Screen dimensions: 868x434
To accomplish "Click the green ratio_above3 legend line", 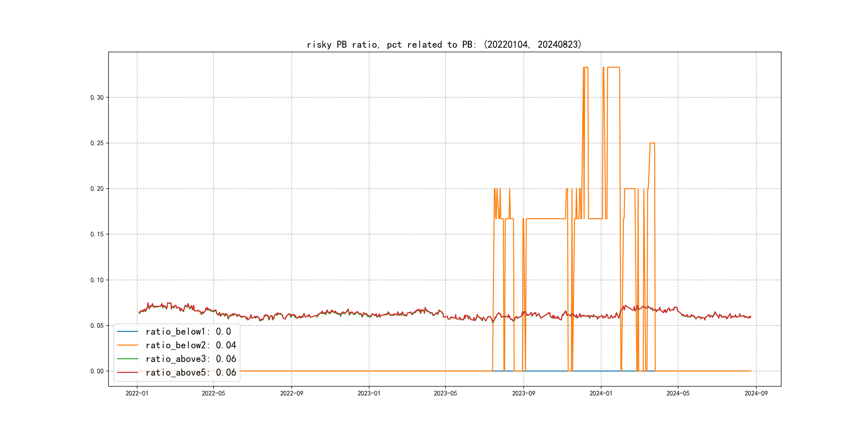I will pyautogui.click(x=127, y=359).
